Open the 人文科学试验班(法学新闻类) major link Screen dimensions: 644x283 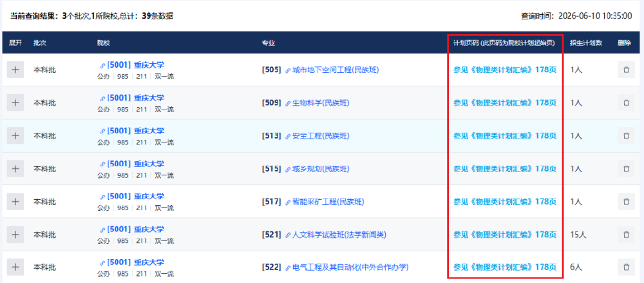(336, 235)
